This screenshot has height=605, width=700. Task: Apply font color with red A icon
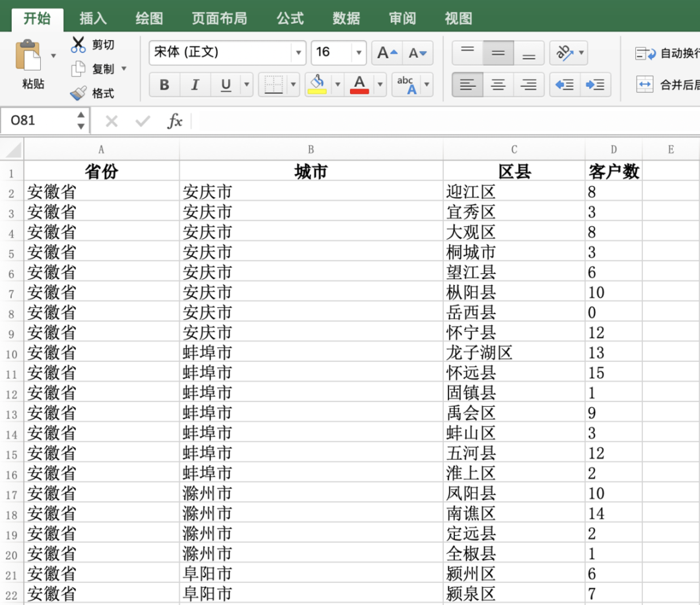tap(359, 84)
